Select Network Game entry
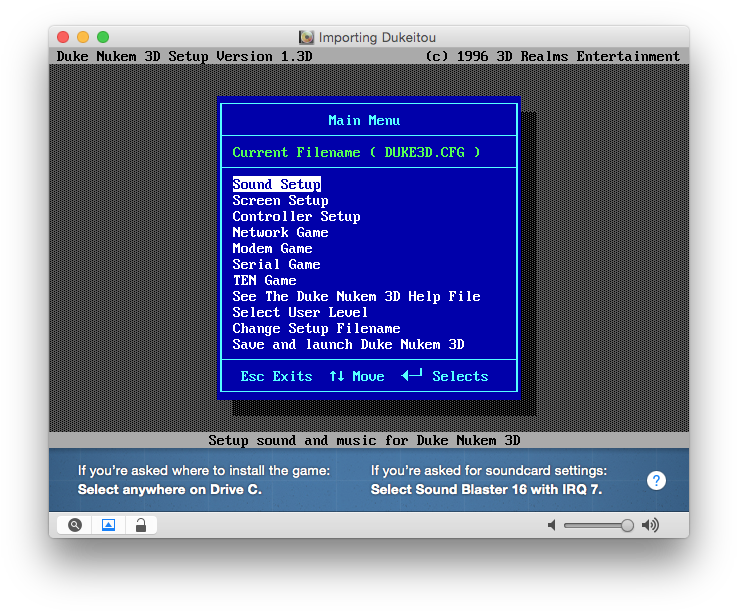Image resolution: width=737 pixels, height=611 pixels. pos(280,232)
